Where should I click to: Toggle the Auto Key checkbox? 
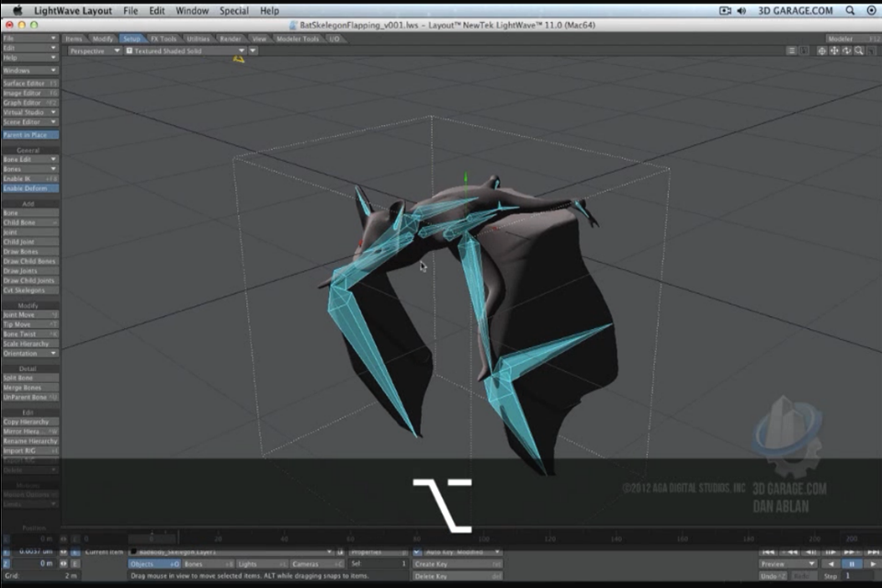(x=417, y=552)
